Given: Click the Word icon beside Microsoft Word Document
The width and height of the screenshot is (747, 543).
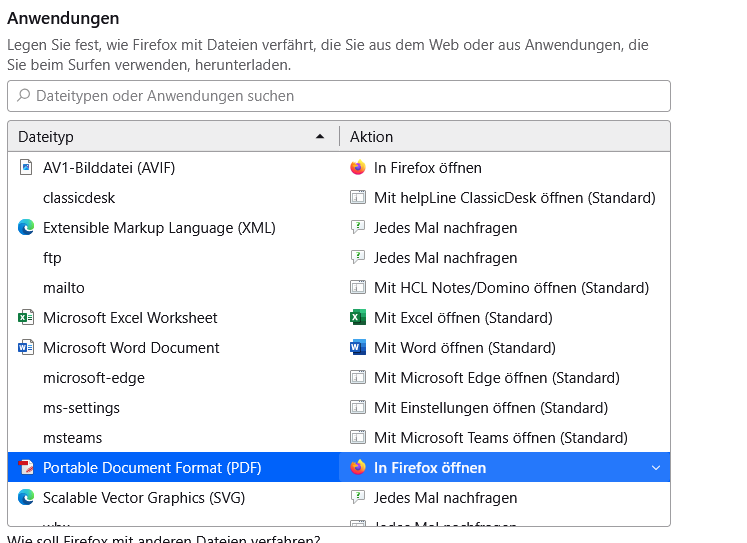Looking at the screenshot, I should [26, 347].
